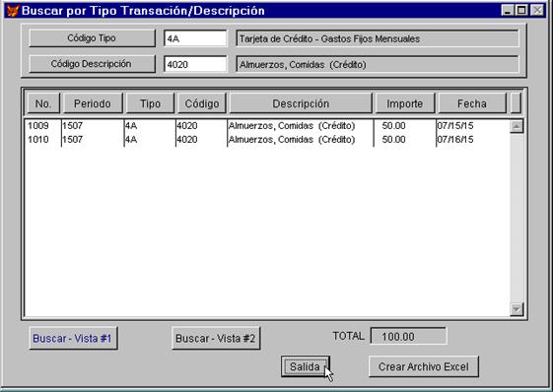The height and width of the screenshot is (392, 553).
Task: Click the TOTAL field showing 100.00
Action: tap(408, 336)
